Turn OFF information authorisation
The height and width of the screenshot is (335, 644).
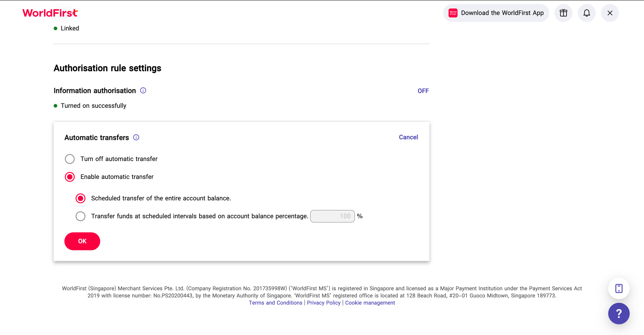423,91
